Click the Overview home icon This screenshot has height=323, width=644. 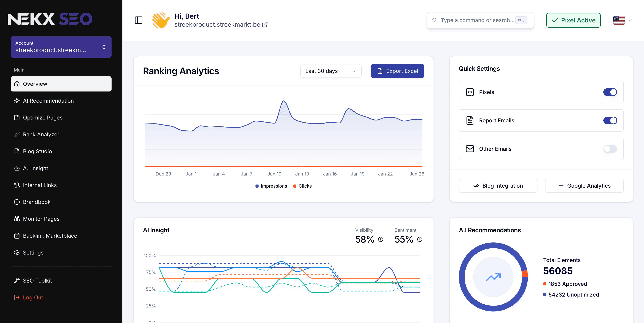click(17, 84)
